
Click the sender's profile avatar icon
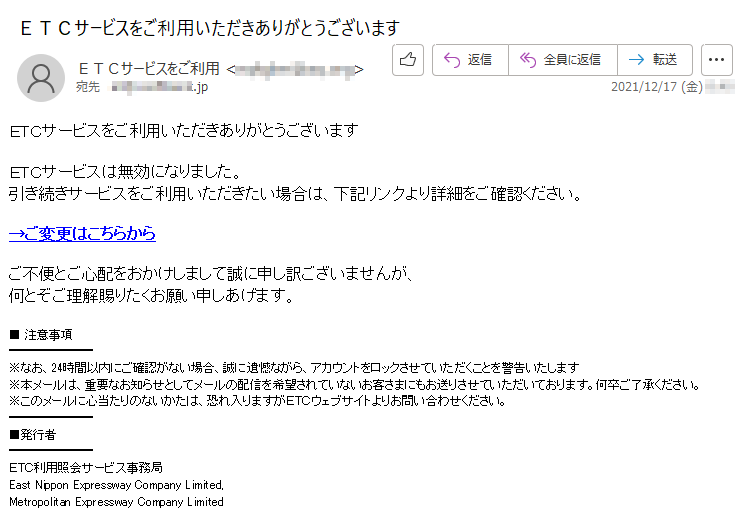[41, 78]
